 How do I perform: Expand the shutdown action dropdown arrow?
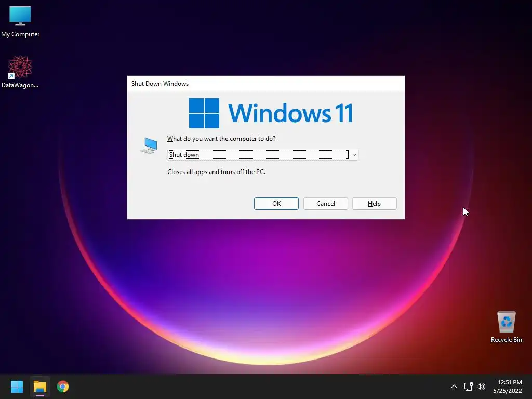[x=354, y=155]
